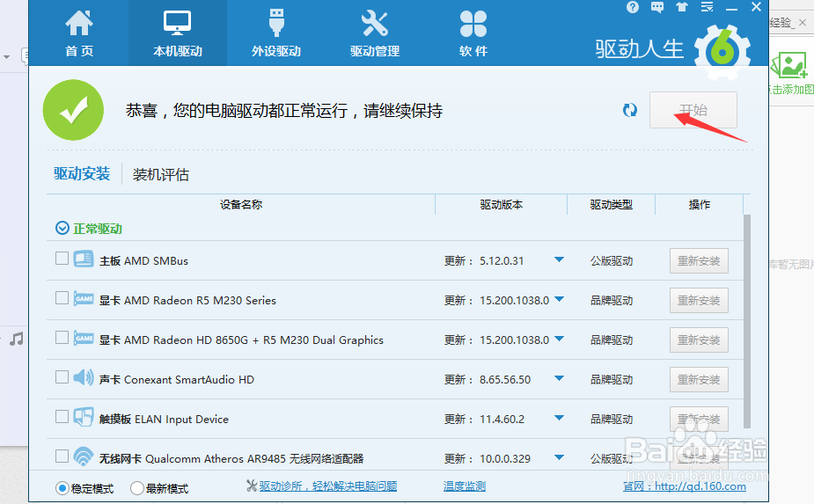Check the Radeon HD 8650G Dual Graphics checkbox

[x=62, y=338]
